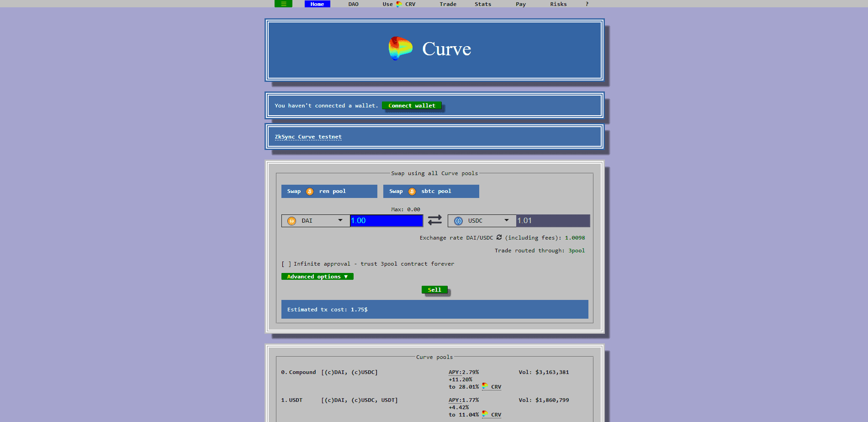The width and height of the screenshot is (868, 422).
Task: Click Max: 0.00 balance text
Action: (x=406, y=209)
